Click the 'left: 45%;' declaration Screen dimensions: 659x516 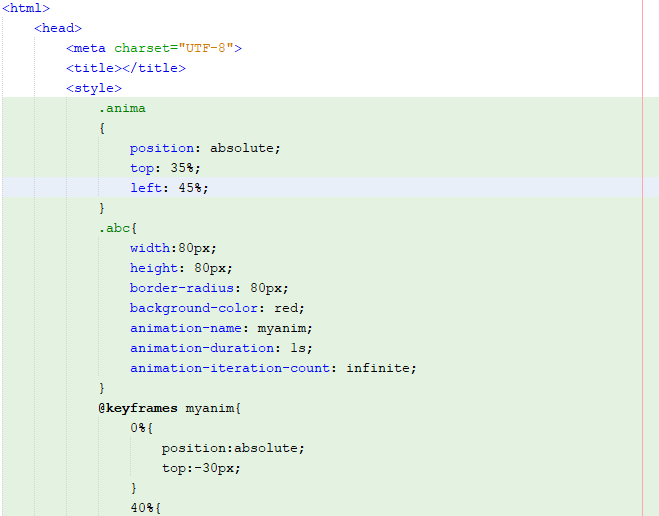click(x=169, y=188)
